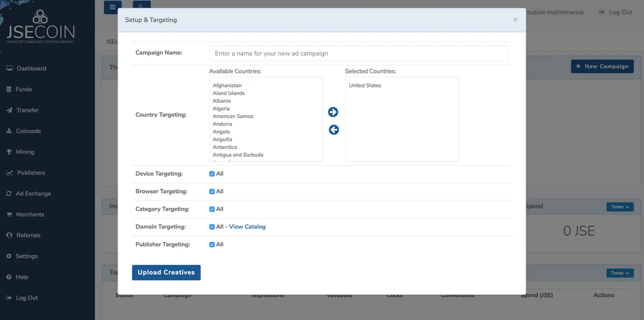Select Ad Exchange in sidebar
Image resolution: width=644 pixels, height=320 pixels.
(x=33, y=193)
